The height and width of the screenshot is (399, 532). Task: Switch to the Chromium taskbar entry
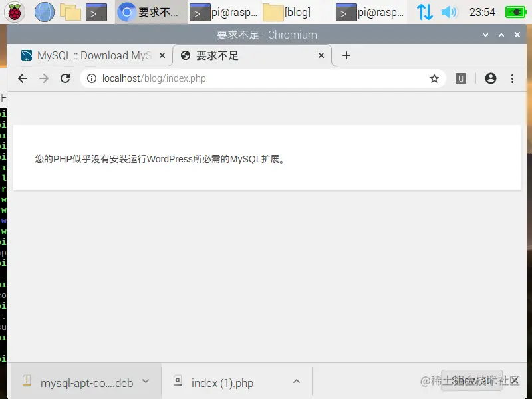point(151,12)
